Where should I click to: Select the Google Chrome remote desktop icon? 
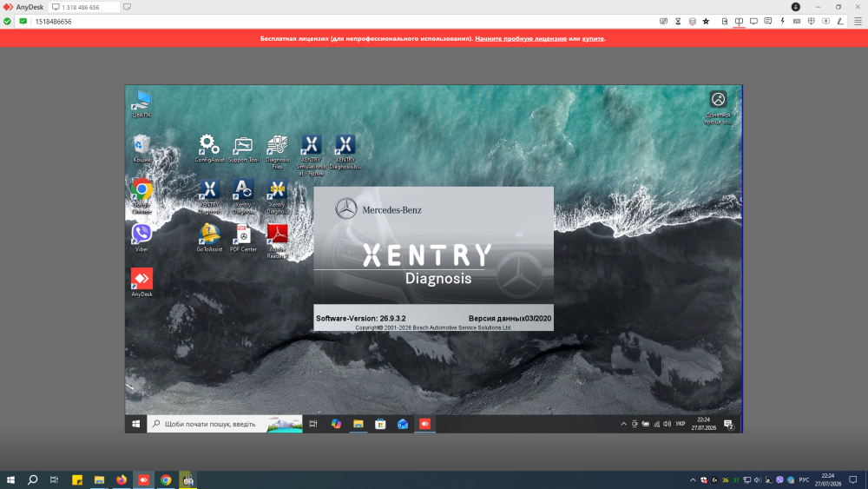click(141, 196)
